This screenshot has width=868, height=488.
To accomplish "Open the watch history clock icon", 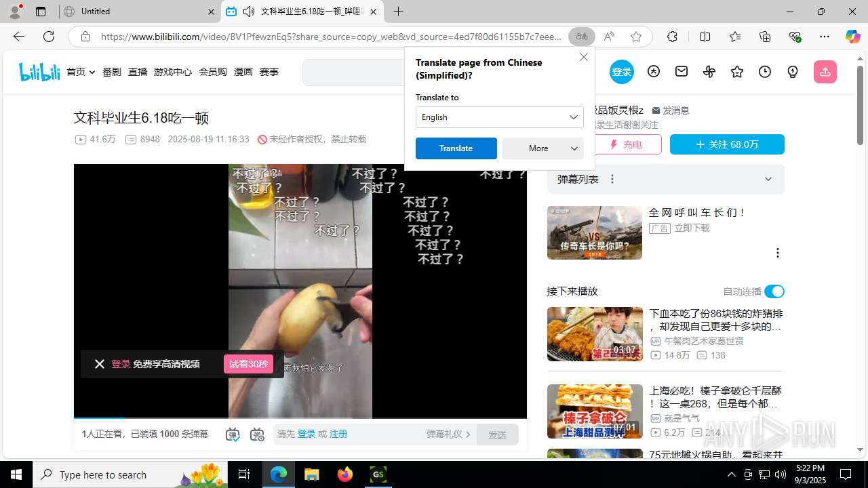I will click(x=765, y=71).
